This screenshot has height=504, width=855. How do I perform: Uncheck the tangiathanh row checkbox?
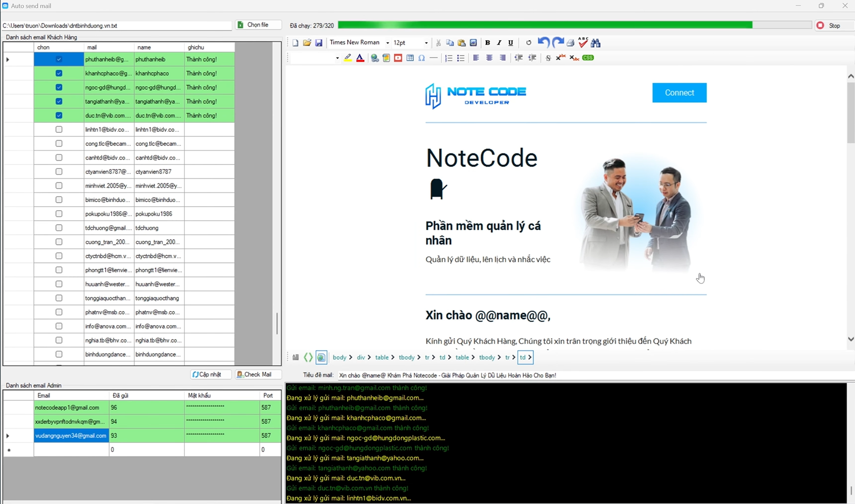click(x=59, y=102)
